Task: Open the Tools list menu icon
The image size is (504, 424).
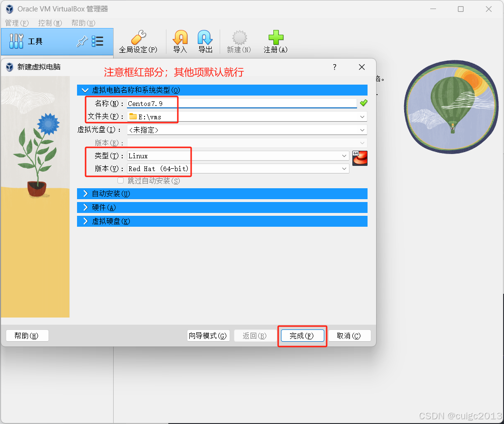Action: pyautogui.click(x=97, y=41)
